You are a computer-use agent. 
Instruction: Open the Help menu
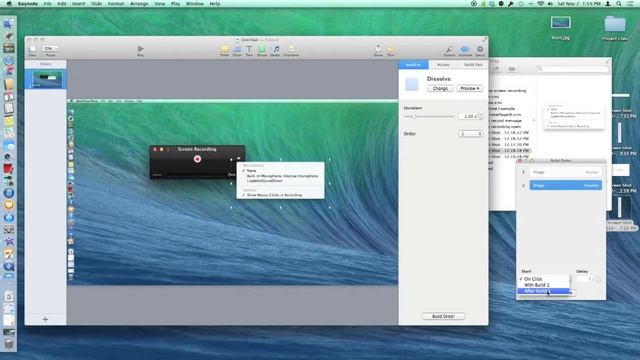[215, 4]
